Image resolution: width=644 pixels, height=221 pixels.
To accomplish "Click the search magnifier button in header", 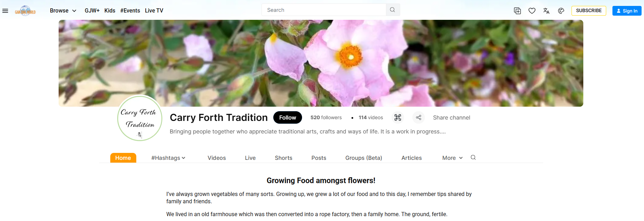I will 393,10.
